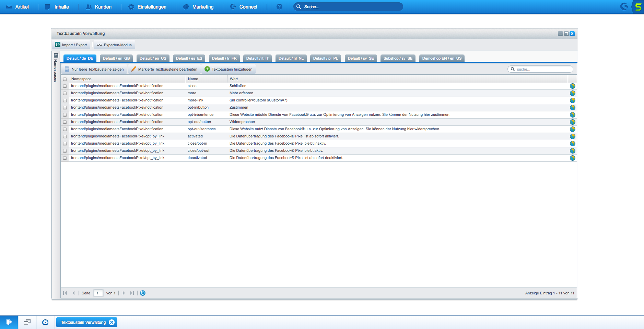The height and width of the screenshot is (329, 644).
Task: Enable Experten-Modus
Action: coord(114,45)
